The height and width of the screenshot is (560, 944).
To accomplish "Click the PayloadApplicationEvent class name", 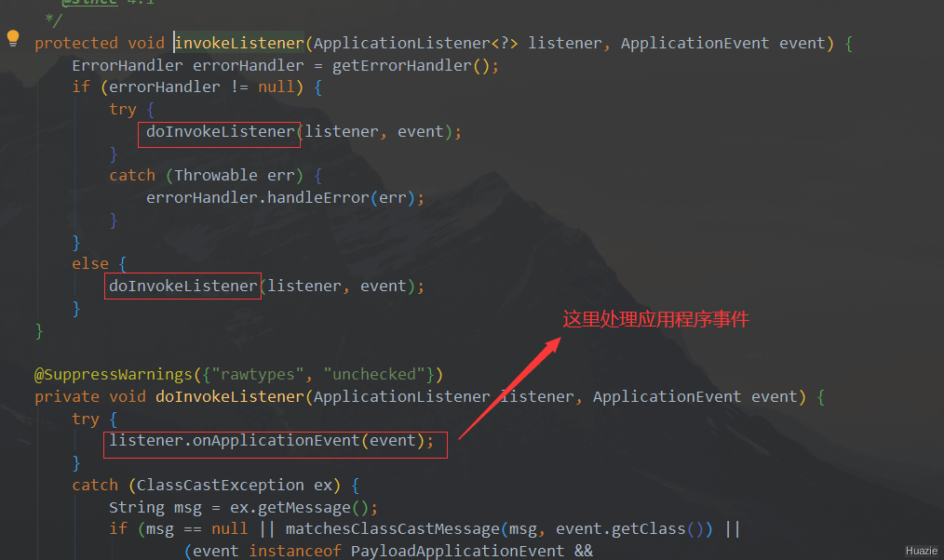I will point(457,551).
